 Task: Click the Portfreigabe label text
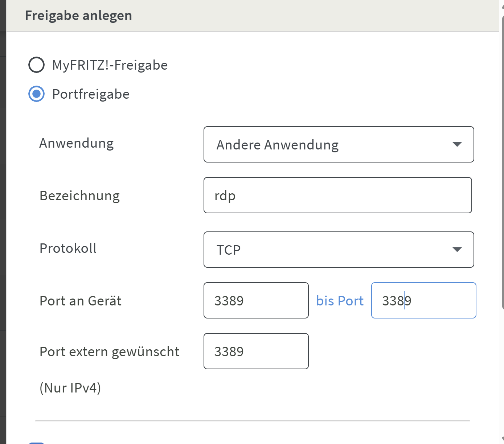pyautogui.click(x=91, y=94)
